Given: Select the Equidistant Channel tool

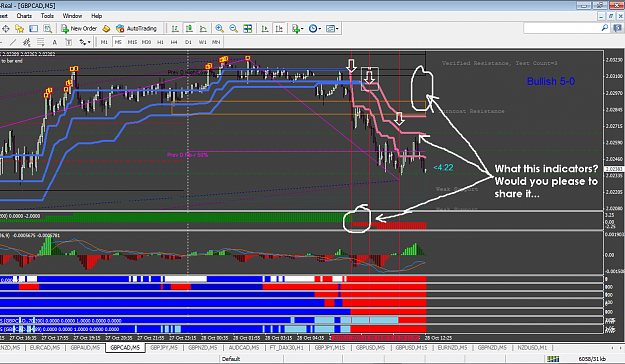Looking at the screenshot, I should tap(26, 42).
